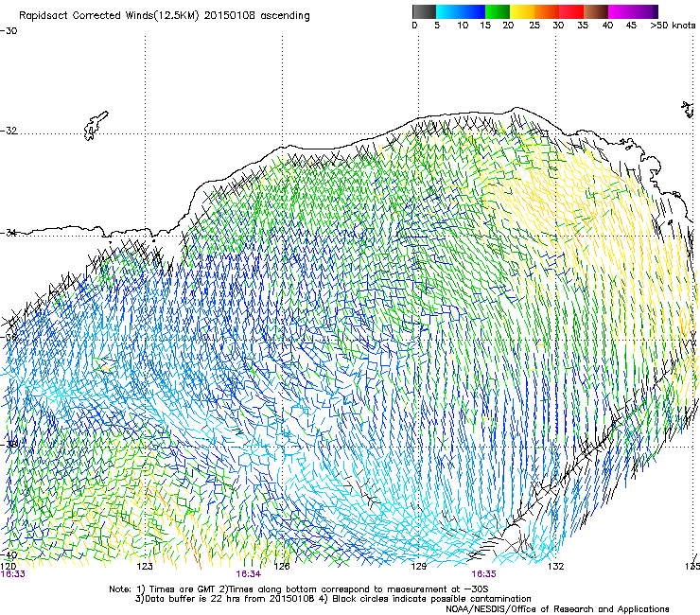This screenshot has width=700, height=615.
Task: Click the gray 0–5 knots legend segment
Action: (x=424, y=11)
